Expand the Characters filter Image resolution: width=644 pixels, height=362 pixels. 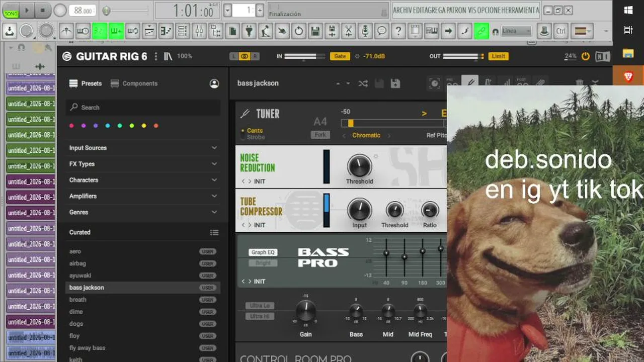click(143, 180)
